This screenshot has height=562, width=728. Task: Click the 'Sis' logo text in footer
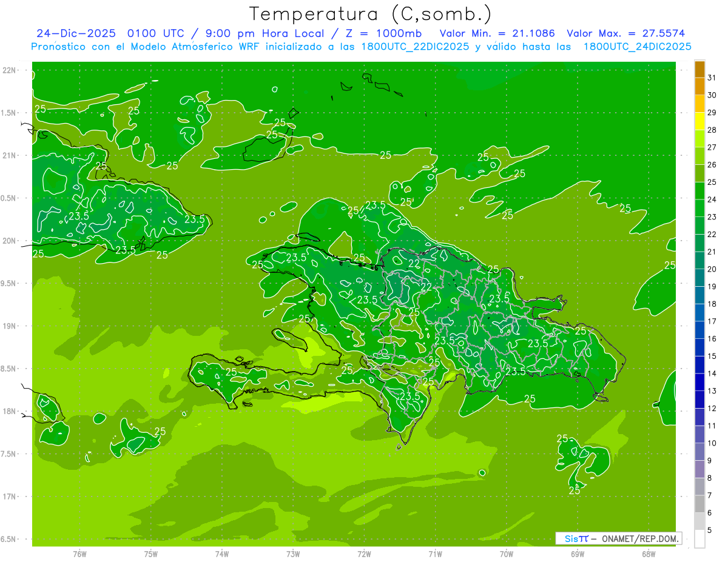click(x=571, y=538)
